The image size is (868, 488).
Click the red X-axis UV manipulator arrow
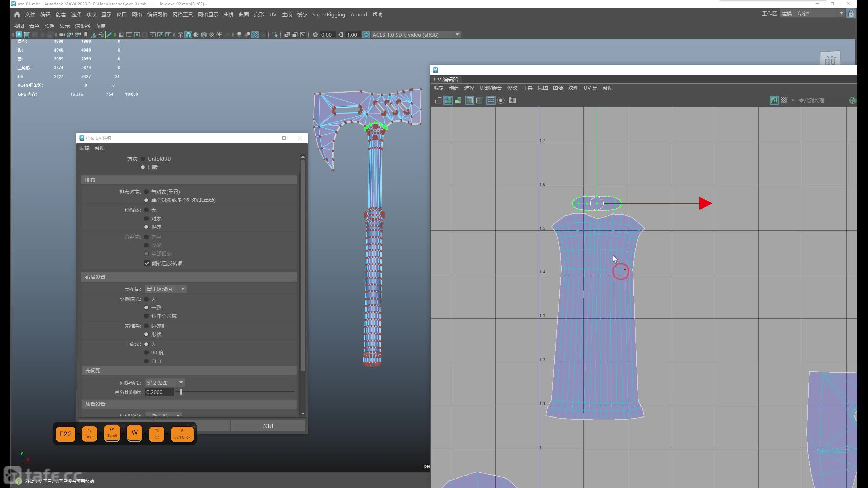click(706, 203)
